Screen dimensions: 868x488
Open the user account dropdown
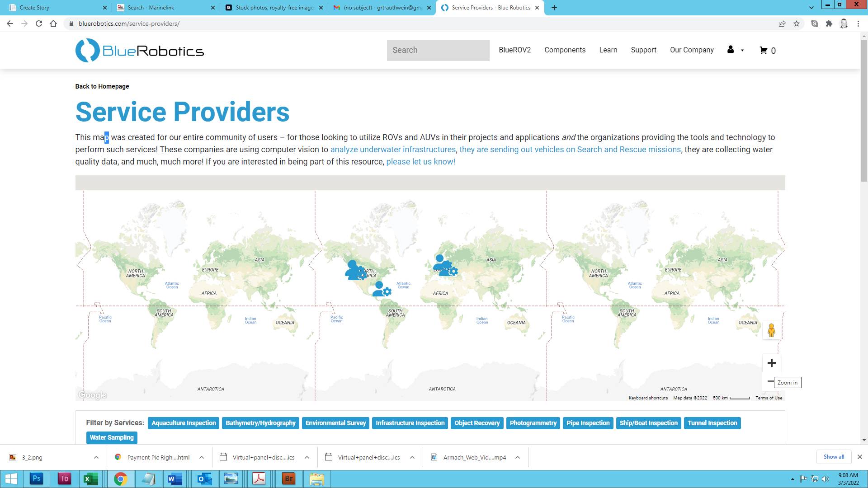pos(735,50)
